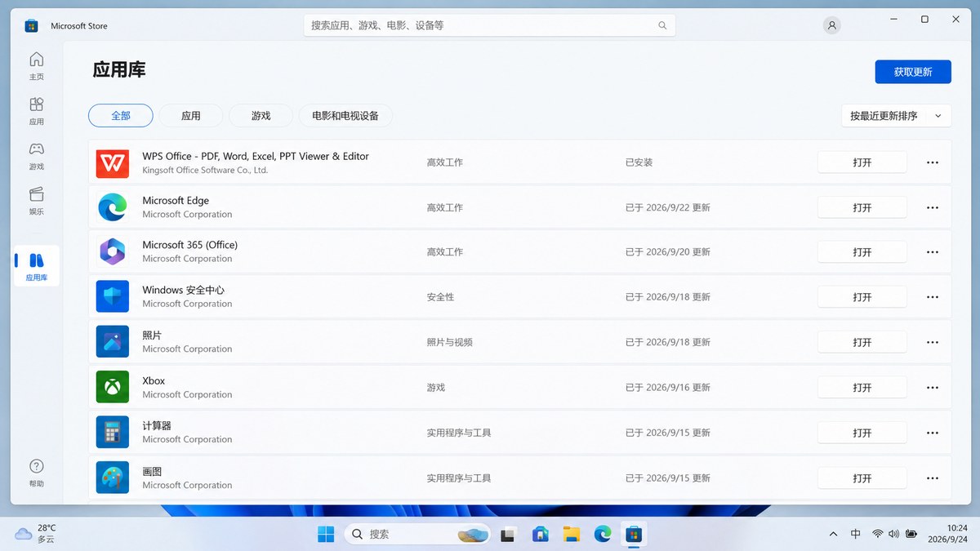This screenshot has height=551, width=980.
Task: Click the 已于 2026/9/16 更新 status text
Action: pos(668,388)
